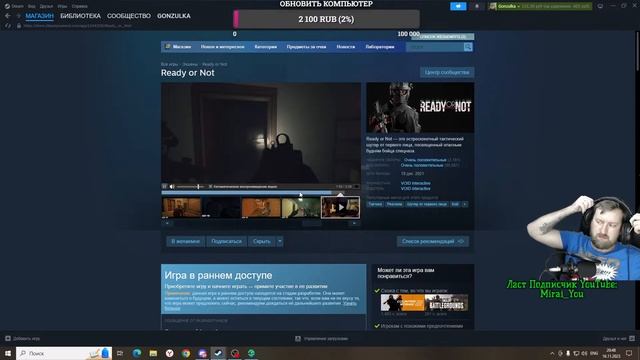
Task: Open the notifications bell icon
Action: 476,6
